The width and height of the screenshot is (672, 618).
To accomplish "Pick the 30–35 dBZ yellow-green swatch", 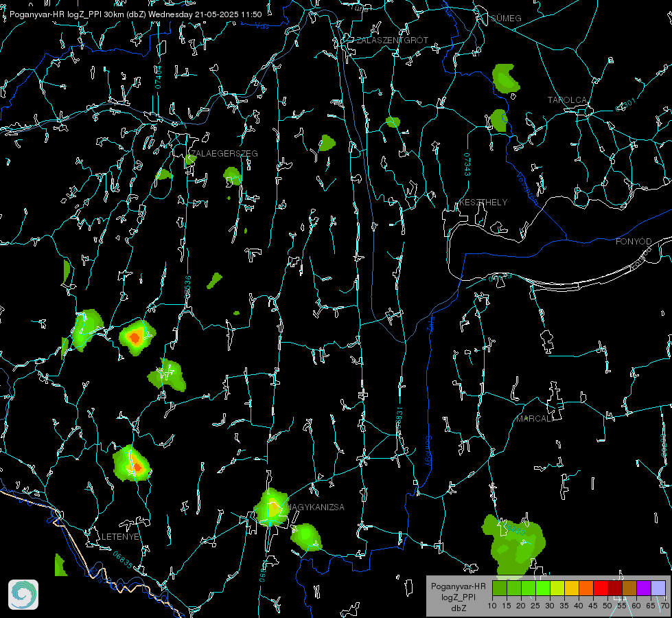I will 557,588.
